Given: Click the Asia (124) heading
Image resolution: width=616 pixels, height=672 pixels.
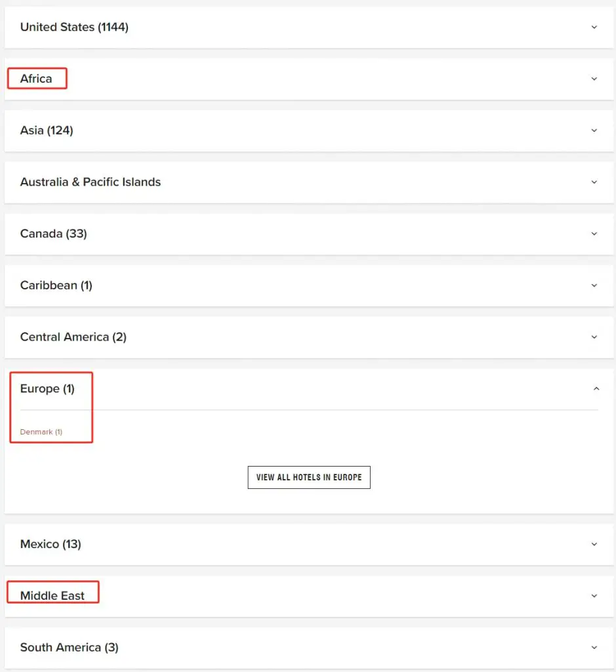Looking at the screenshot, I should pos(47,131).
